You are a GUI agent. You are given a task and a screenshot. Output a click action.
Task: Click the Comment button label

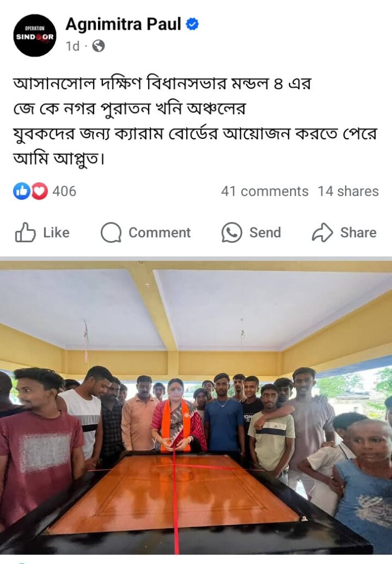coord(160,232)
